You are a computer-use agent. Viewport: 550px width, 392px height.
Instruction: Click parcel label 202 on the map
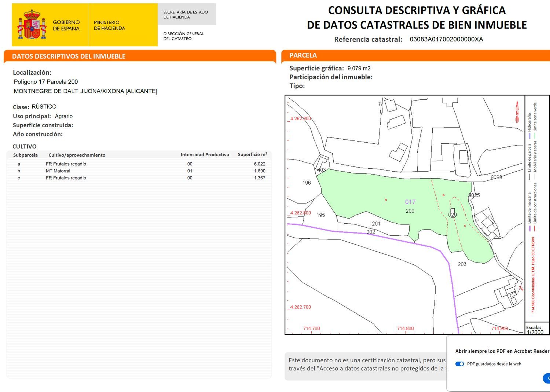tap(371, 232)
